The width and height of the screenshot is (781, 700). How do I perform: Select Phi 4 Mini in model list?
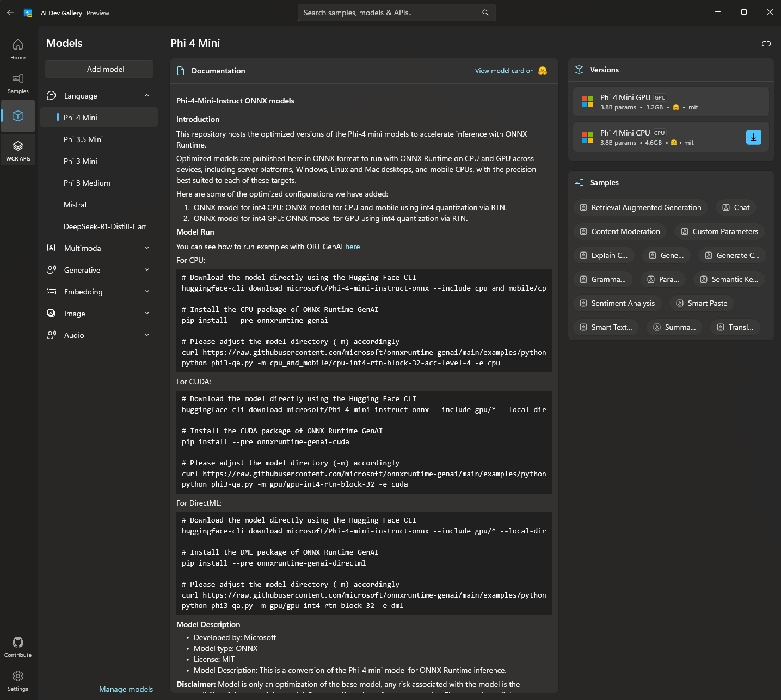pos(99,118)
